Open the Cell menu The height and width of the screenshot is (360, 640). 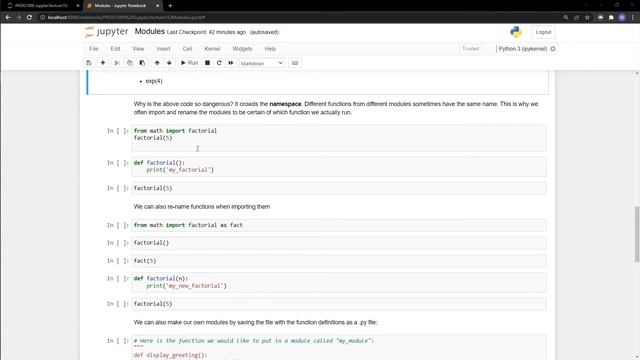click(187, 49)
